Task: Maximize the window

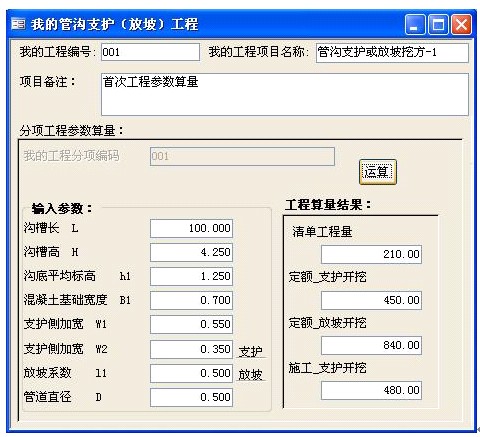Action: 438,24
